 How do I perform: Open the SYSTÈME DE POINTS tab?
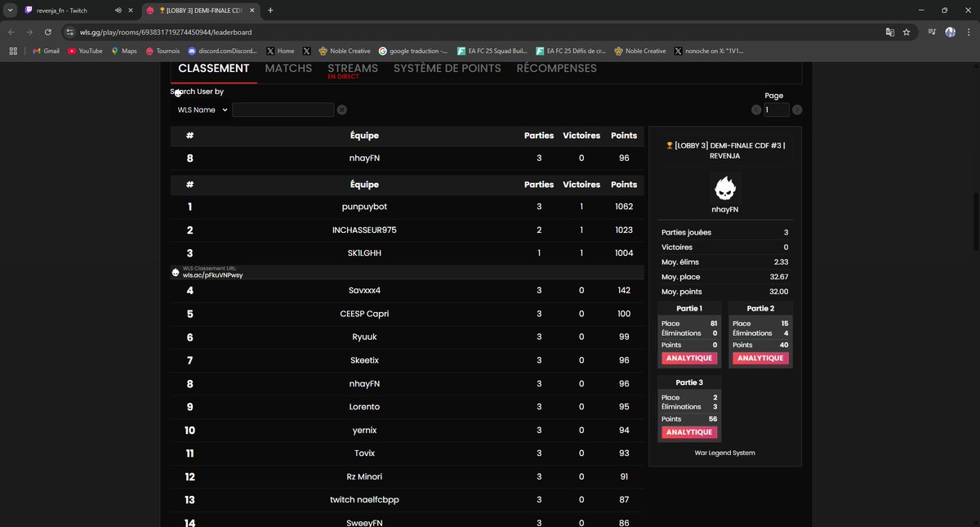click(x=448, y=69)
